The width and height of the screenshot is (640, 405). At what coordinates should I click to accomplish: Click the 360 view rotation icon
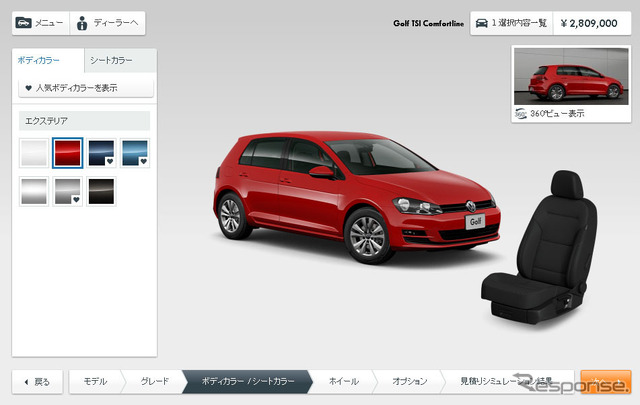pos(520,113)
